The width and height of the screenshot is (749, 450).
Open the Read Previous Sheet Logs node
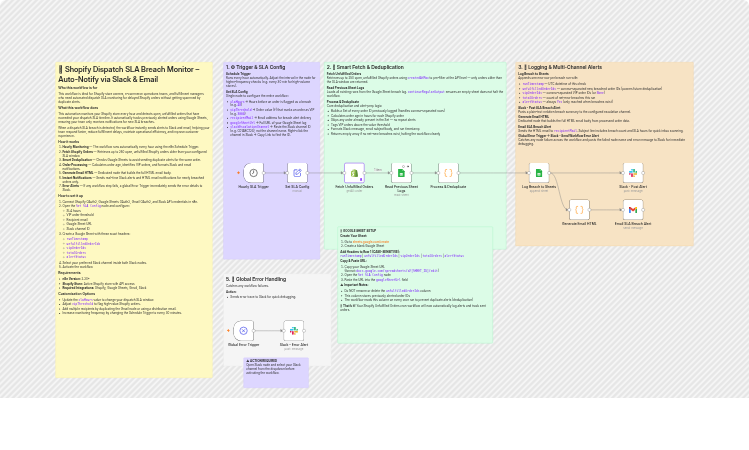pyautogui.click(x=401, y=173)
